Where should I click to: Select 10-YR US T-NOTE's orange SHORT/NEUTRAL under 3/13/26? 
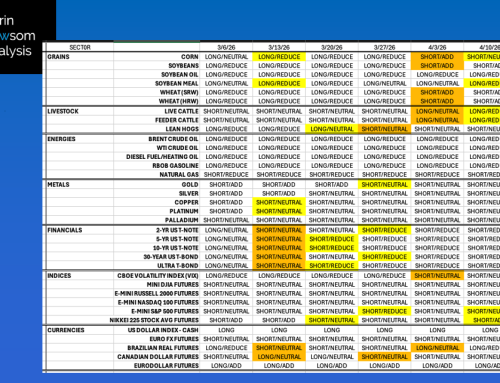[279, 248]
